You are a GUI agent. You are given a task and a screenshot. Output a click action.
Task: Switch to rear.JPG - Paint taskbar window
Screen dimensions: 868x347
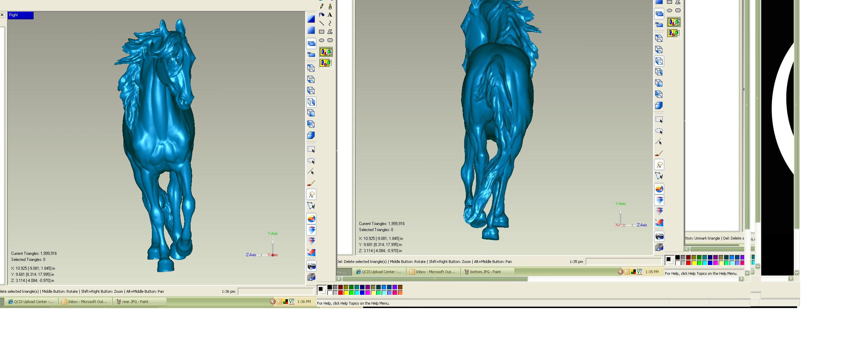(139, 302)
